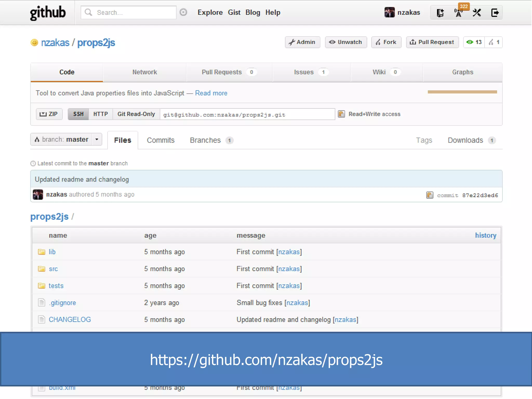Open Blog in the top navigation
Screen dimensions: 532x399
pos(253,12)
